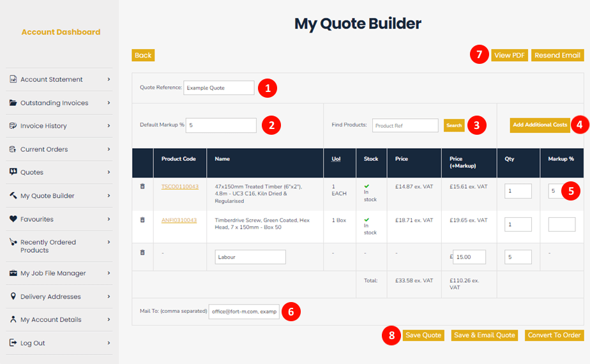This screenshot has width=590, height=364.
Task: Click the Log Out exit icon
Action: point(13,342)
